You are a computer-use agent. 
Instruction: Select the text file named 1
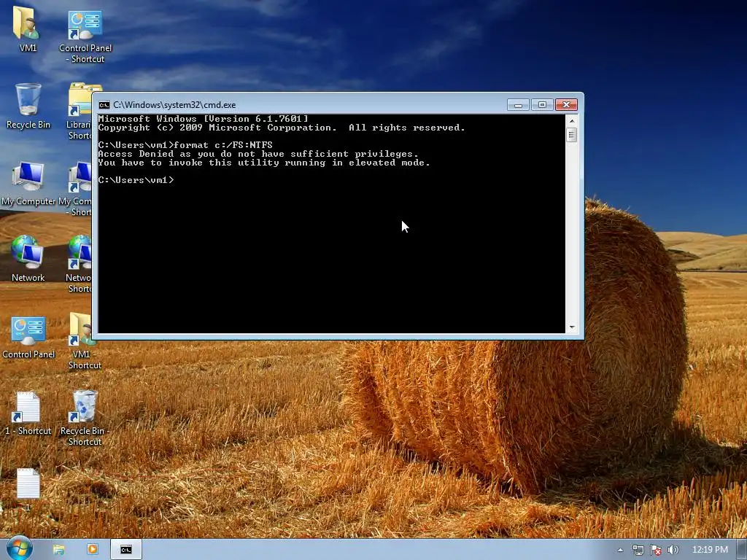coord(28,489)
